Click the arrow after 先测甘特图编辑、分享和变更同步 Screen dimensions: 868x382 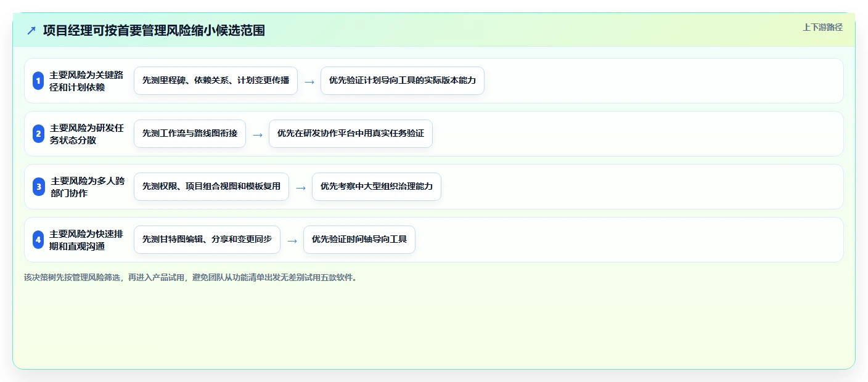(x=292, y=240)
